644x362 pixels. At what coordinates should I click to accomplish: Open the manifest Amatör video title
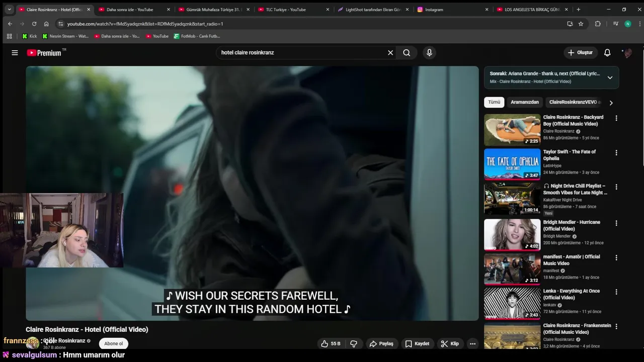[x=571, y=260]
